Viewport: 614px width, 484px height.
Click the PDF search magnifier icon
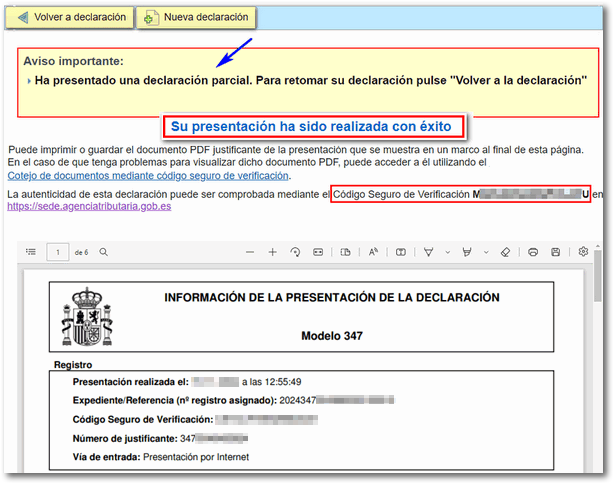click(103, 252)
